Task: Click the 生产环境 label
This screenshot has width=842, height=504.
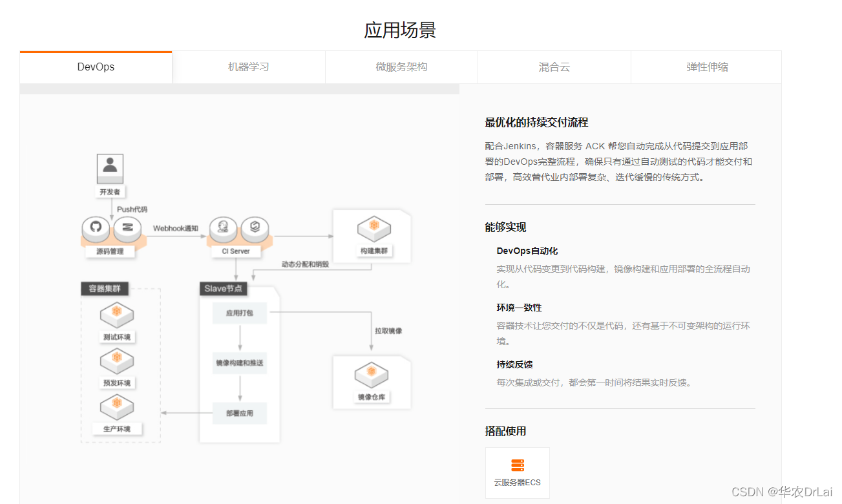Action: click(117, 429)
